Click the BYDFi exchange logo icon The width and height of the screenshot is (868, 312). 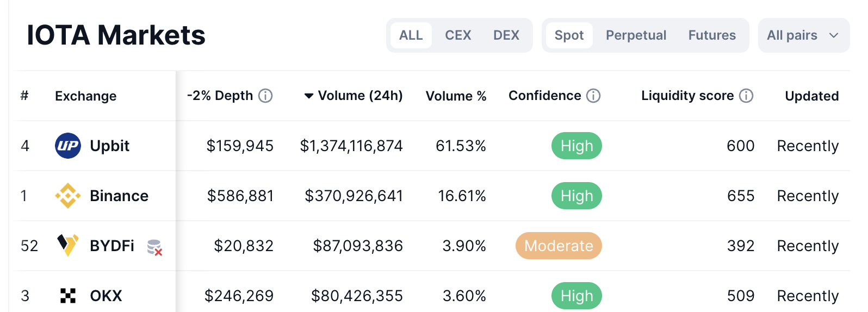click(x=68, y=246)
